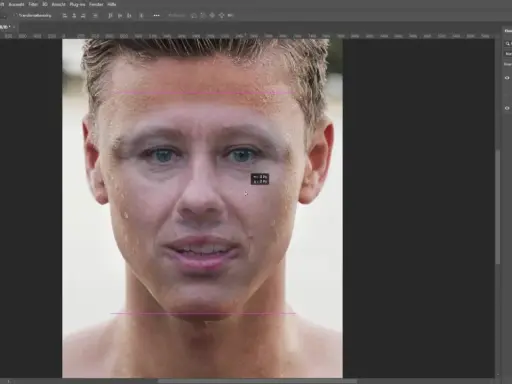Click the canvas vertical scrollbar
This screenshot has width=512, height=384.
coord(498,207)
